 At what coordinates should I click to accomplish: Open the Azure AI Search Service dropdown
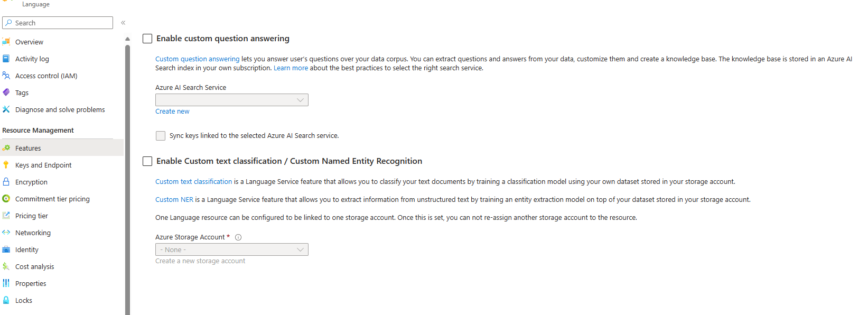click(x=231, y=99)
